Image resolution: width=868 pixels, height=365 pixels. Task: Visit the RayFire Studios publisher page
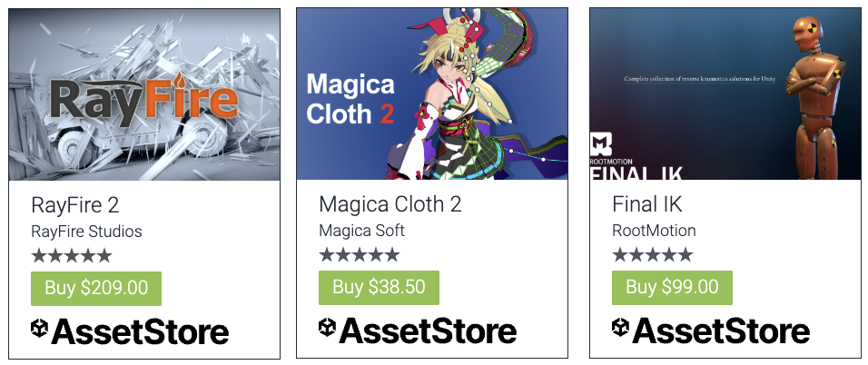(86, 231)
